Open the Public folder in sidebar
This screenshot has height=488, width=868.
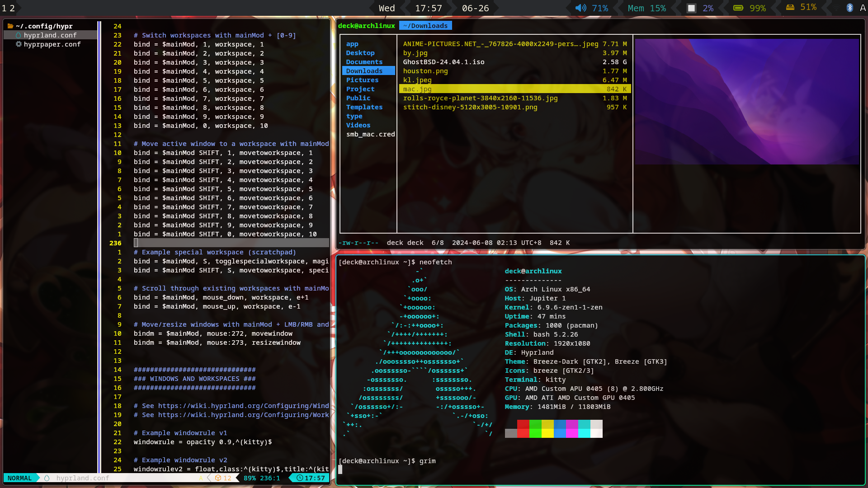coord(358,98)
